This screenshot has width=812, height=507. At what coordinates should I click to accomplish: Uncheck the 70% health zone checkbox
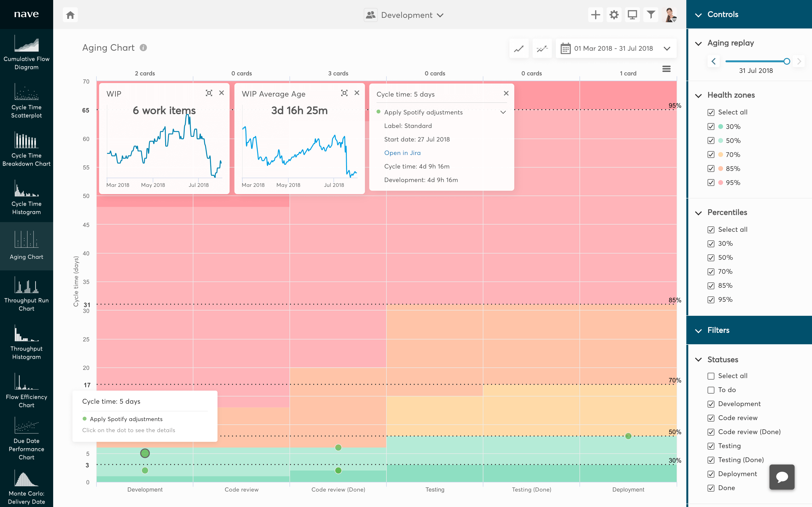711,155
